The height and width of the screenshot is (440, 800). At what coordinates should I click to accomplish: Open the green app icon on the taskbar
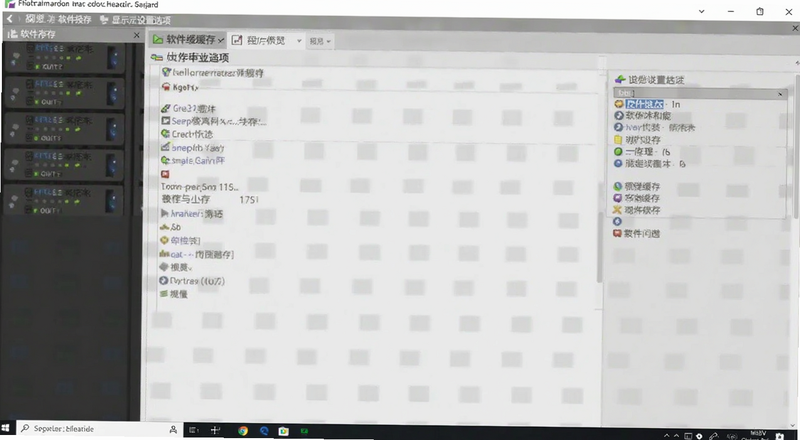point(305,431)
